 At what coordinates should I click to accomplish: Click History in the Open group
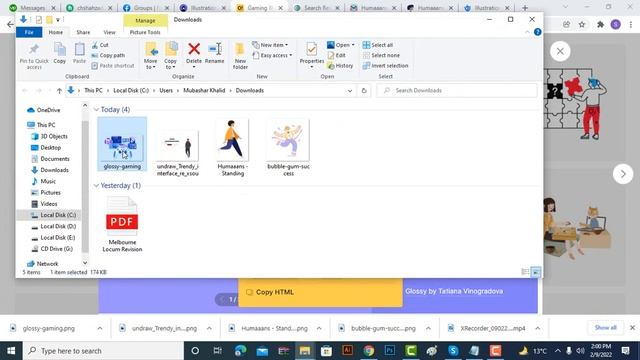click(x=340, y=65)
